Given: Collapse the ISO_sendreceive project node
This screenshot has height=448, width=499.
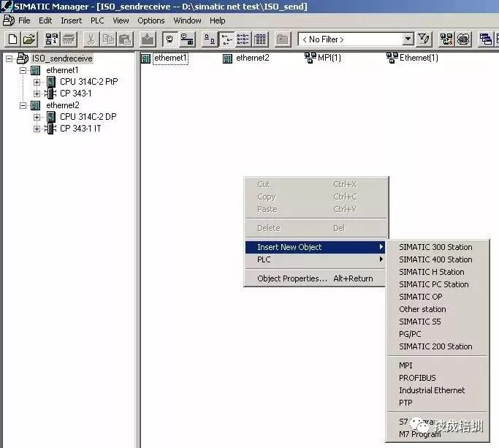Looking at the screenshot, I should click(x=9, y=58).
